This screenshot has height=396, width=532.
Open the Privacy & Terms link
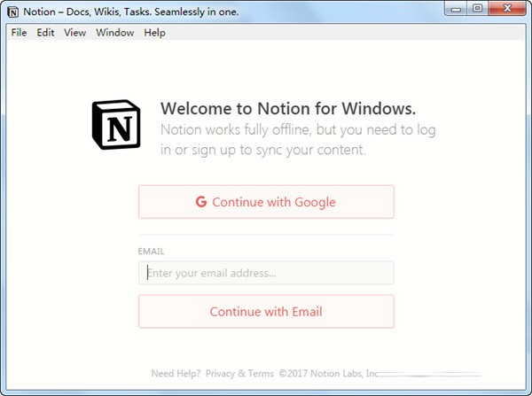click(x=239, y=373)
